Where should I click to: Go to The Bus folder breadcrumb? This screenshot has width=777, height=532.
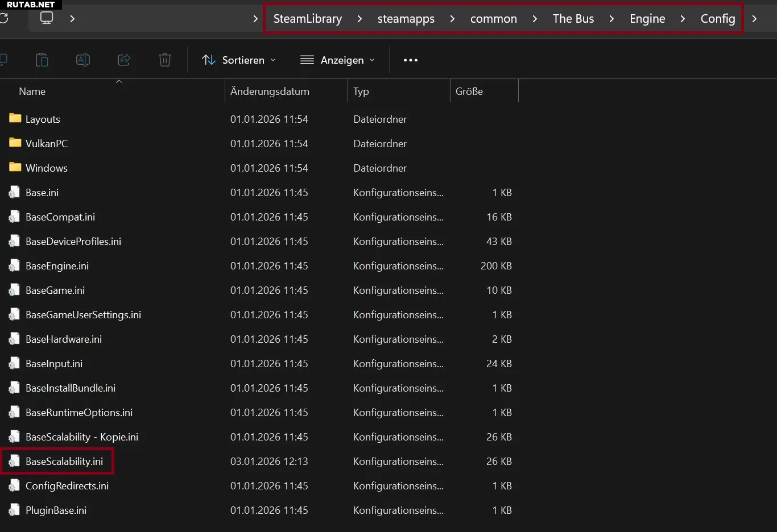(x=573, y=19)
